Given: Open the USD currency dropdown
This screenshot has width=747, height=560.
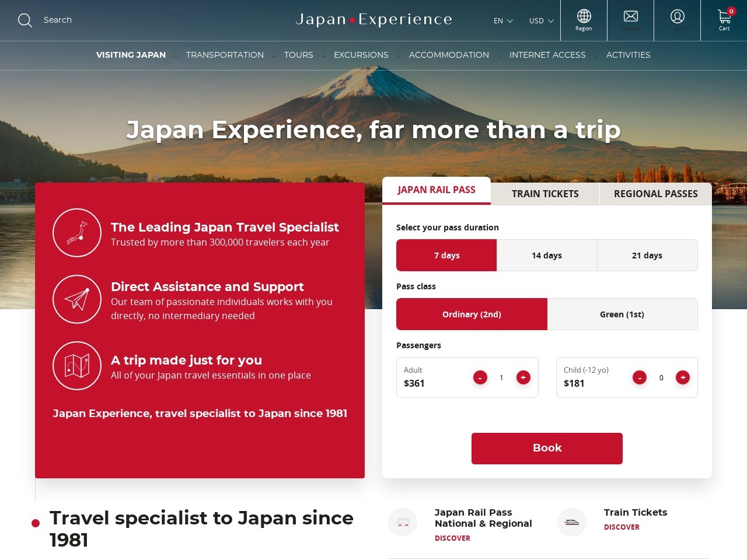Looking at the screenshot, I should [541, 21].
